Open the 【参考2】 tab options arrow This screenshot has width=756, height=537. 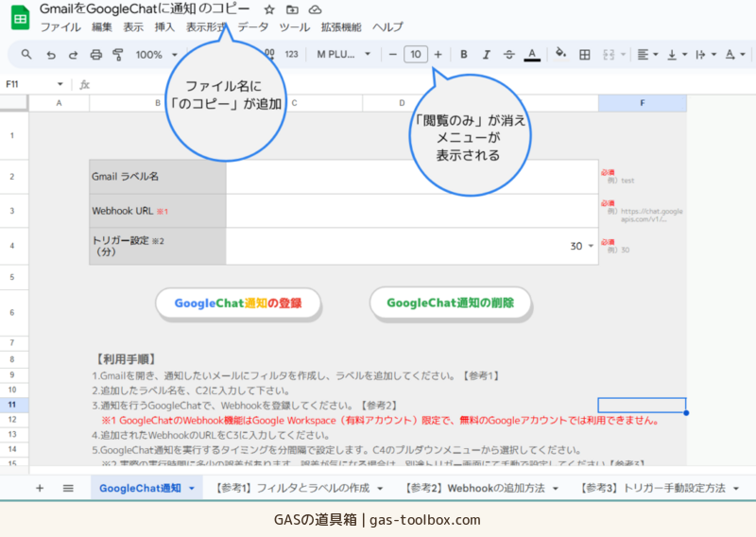click(556, 488)
